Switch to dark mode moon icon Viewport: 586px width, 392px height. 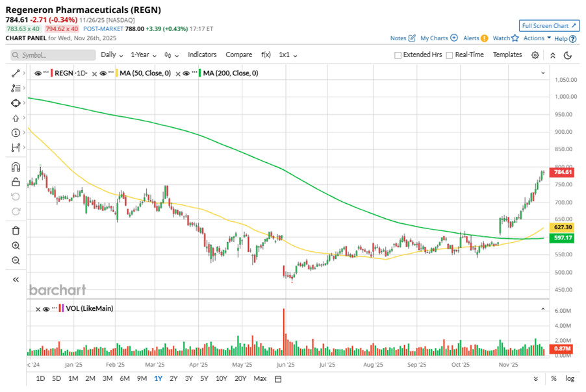[x=568, y=55]
